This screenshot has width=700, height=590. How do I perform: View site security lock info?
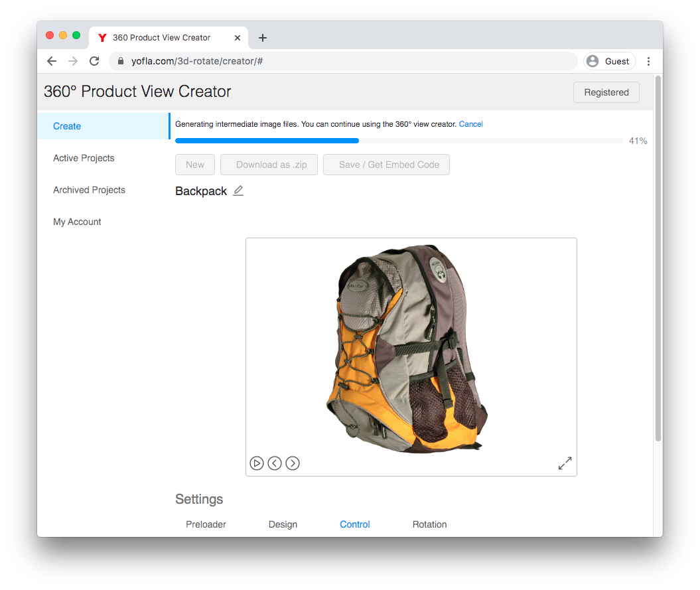pos(121,61)
